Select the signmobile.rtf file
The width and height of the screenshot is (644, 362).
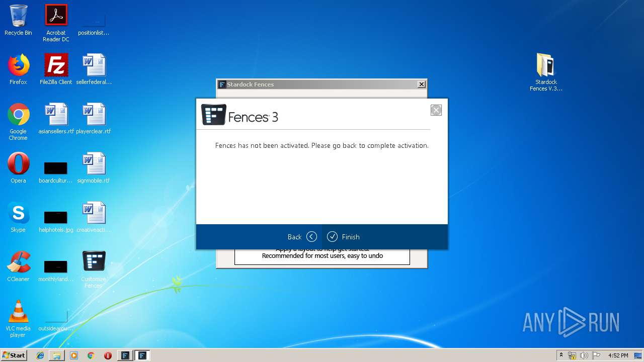click(x=94, y=168)
